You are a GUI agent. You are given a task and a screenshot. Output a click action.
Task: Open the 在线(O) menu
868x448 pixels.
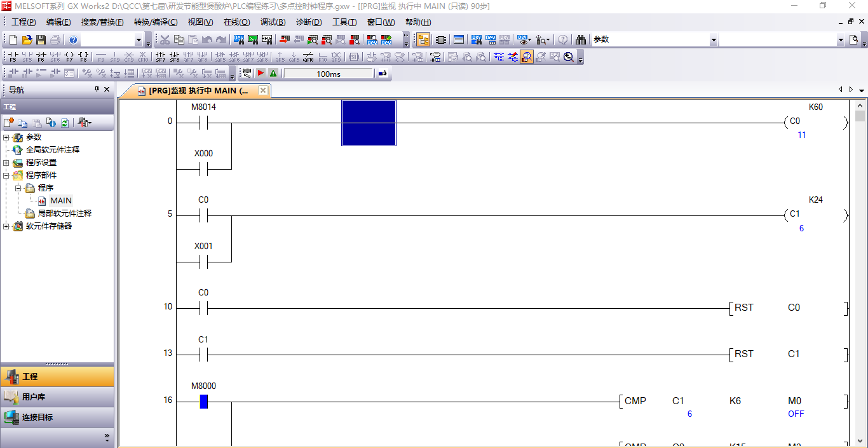(x=236, y=22)
